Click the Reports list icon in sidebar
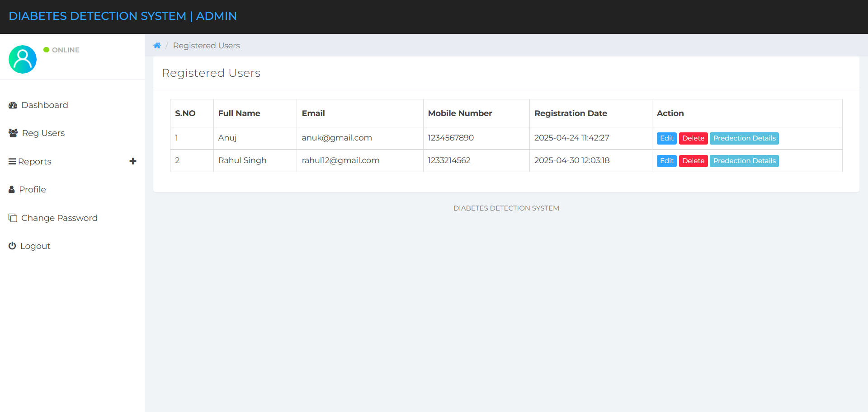The image size is (868, 412). [12, 161]
